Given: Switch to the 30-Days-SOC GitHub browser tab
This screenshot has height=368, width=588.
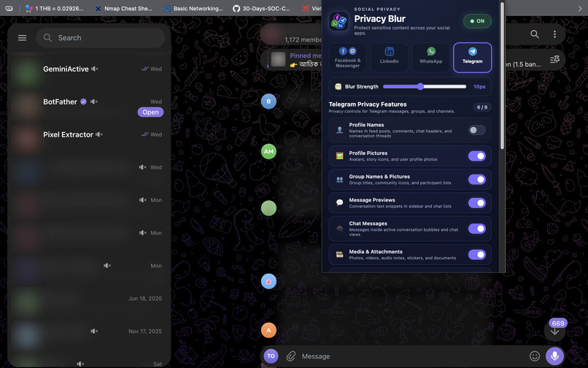Looking at the screenshot, I should pos(261,8).
